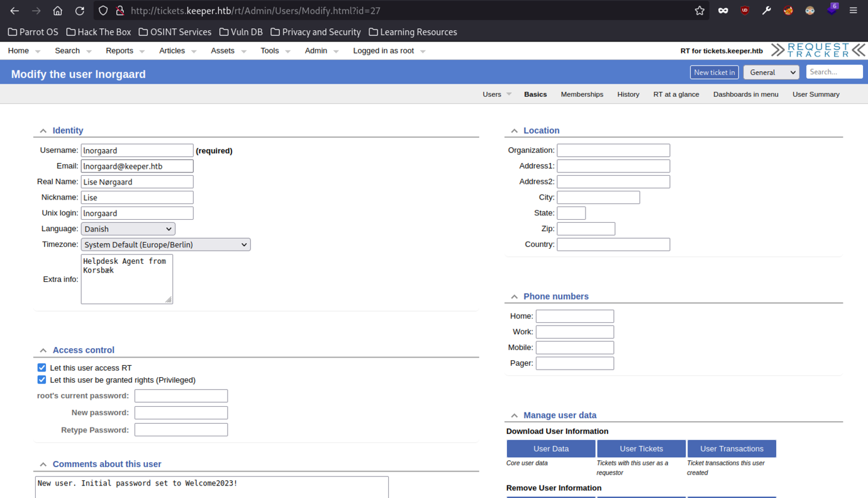Open the uBlock Origin extension

click(744, 10)
